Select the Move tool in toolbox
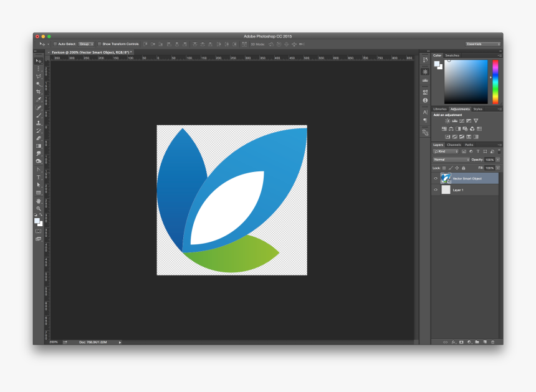536x392 pixels. (x=39, y=61)
